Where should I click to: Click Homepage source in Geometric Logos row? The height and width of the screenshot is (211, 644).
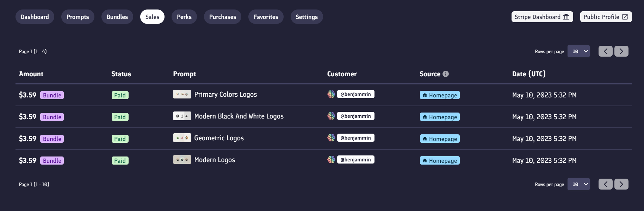(x=440, y=139)
